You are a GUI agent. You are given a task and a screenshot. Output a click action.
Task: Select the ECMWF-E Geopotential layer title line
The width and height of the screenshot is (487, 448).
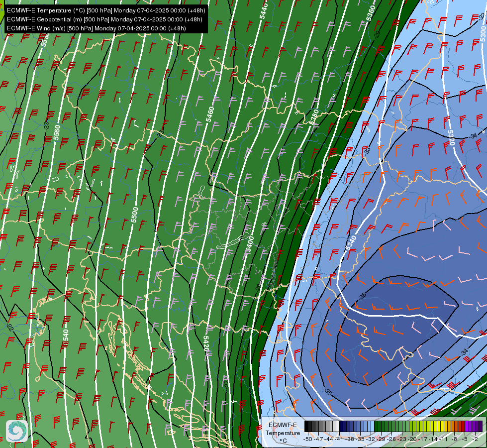click(104, 19)
